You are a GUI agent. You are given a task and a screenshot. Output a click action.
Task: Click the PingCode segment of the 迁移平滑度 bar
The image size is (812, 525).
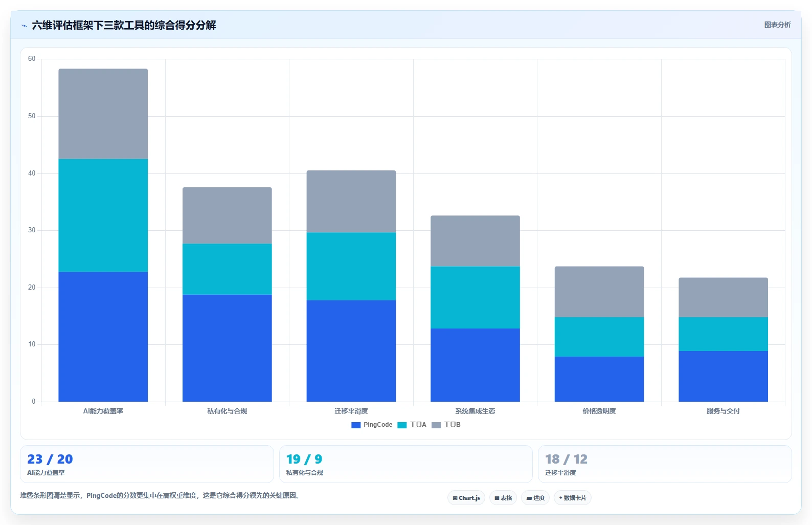click(x=351, y=351)
